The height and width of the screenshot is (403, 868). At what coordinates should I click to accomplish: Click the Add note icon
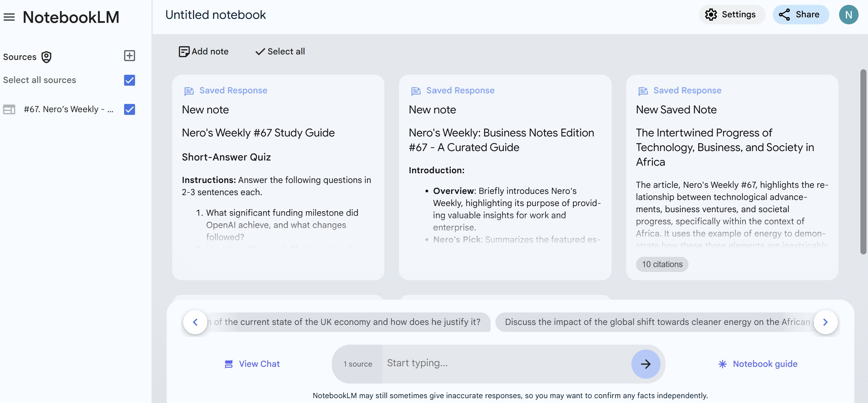pos(184,51)
